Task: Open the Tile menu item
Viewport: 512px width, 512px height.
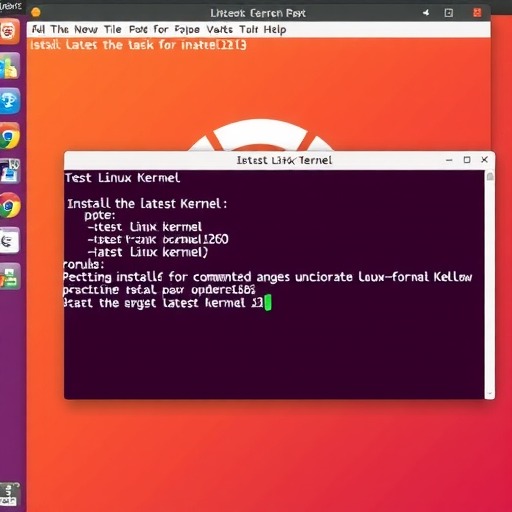Action: tap(113, 30)
